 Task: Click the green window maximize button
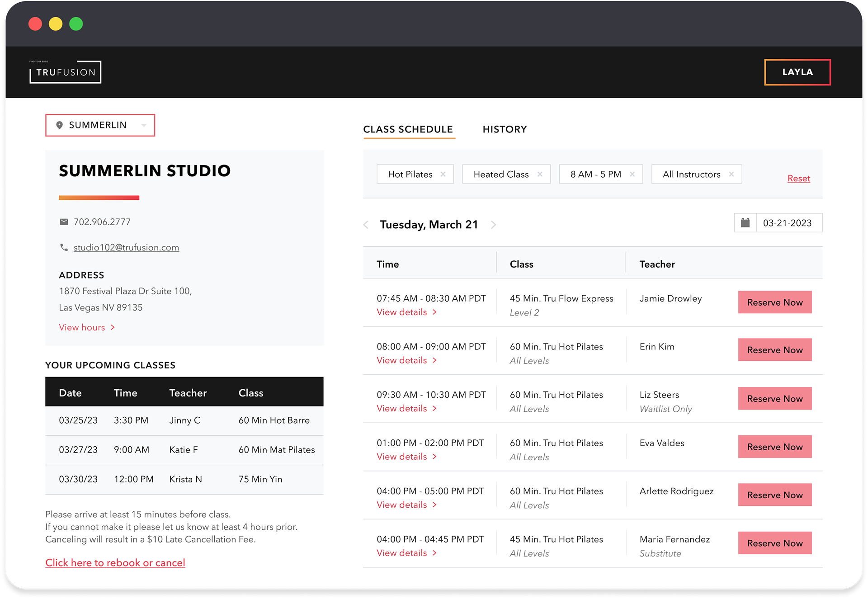(76, 24)
